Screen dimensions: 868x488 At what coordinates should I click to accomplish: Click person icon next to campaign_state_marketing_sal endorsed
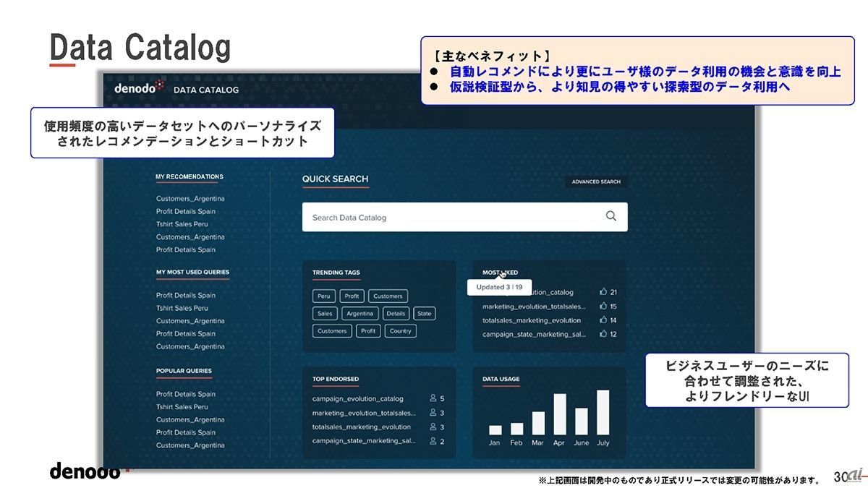tap(433, 441)
